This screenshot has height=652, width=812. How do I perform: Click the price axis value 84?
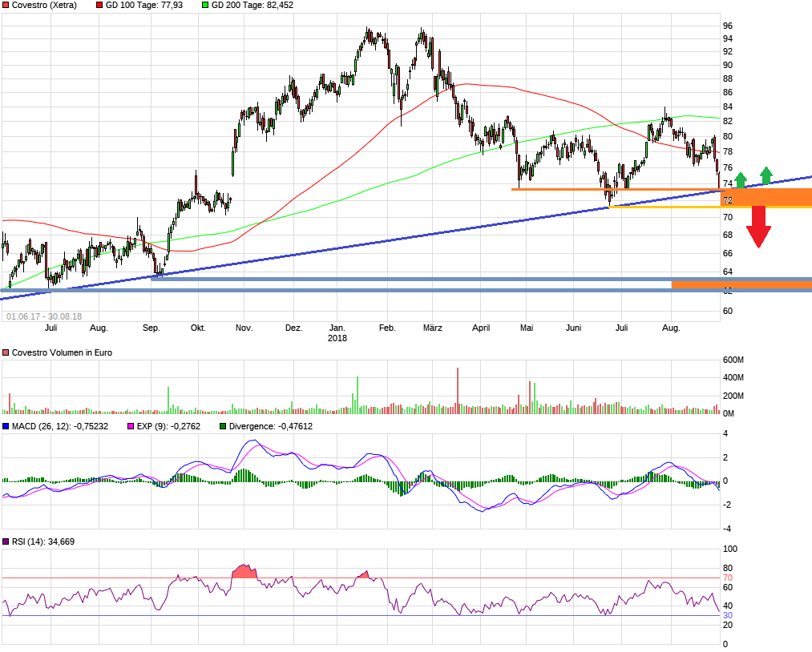tap(728, 107)
